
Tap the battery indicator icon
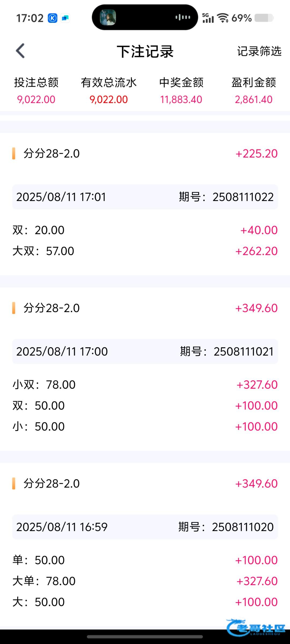264,18
